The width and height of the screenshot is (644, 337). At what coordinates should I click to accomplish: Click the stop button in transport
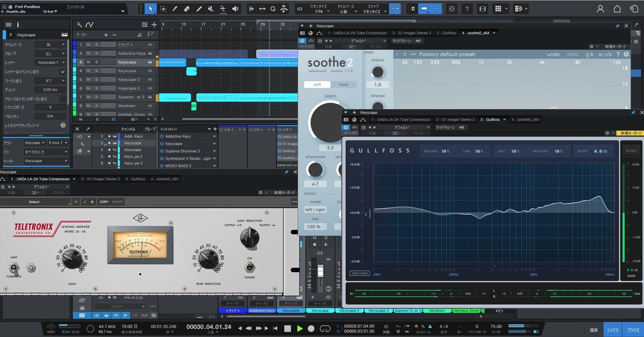pyautogui.click(x=288, y=329)
